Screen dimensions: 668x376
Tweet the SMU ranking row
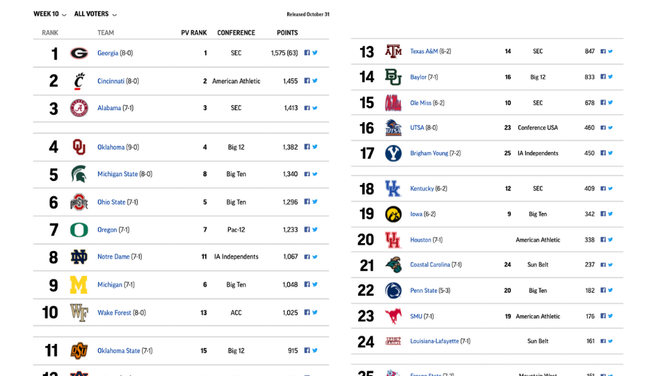point(610,316)
